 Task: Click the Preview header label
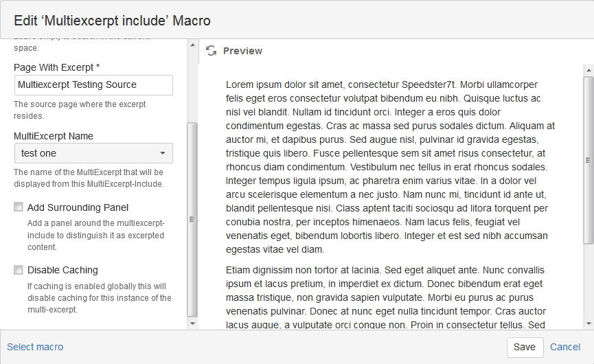point(242,51)
